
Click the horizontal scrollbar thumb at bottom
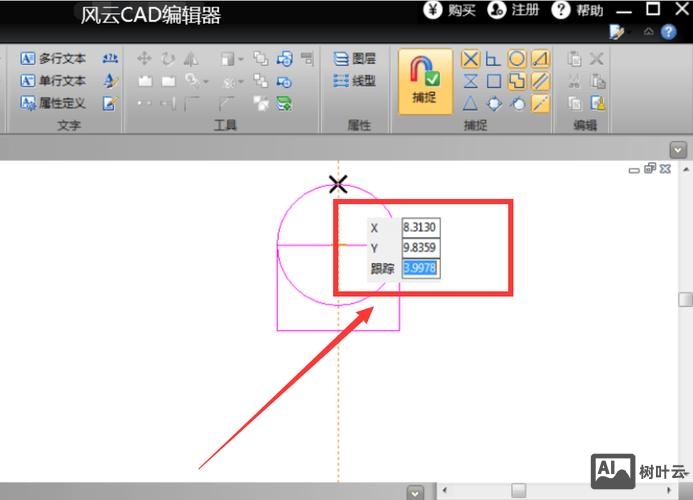tap(518, 491)
